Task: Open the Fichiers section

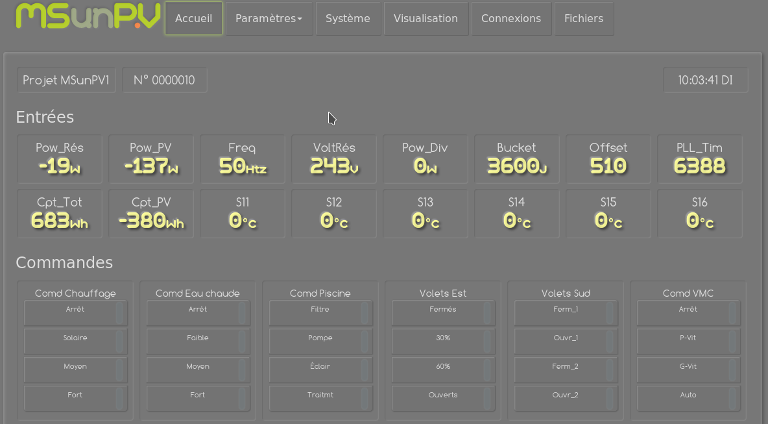Action: pos(583,18)
